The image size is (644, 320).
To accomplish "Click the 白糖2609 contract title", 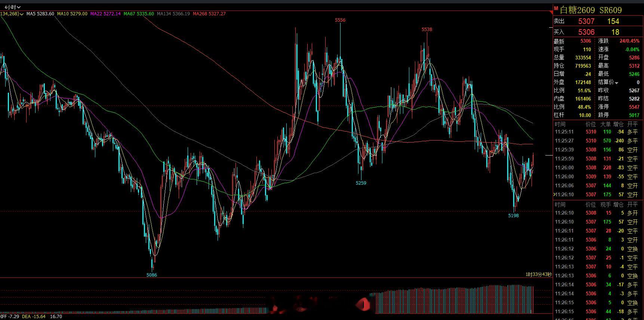I will tap(577, 10).
